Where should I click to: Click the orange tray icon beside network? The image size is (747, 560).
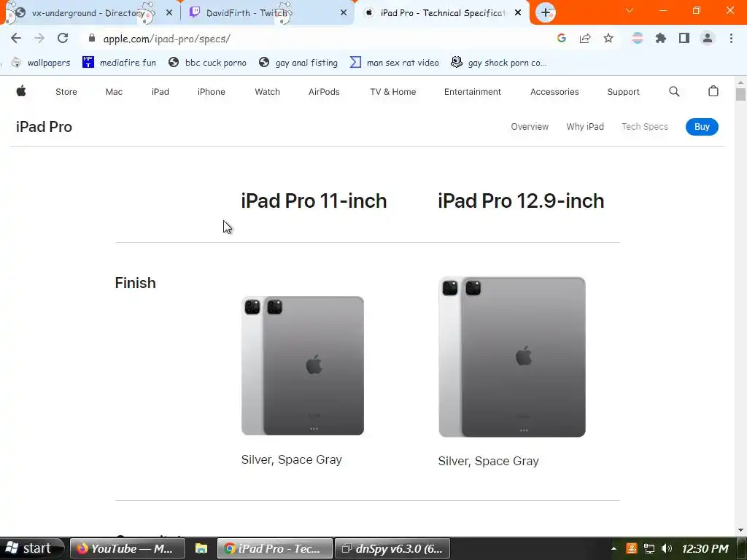632,548
